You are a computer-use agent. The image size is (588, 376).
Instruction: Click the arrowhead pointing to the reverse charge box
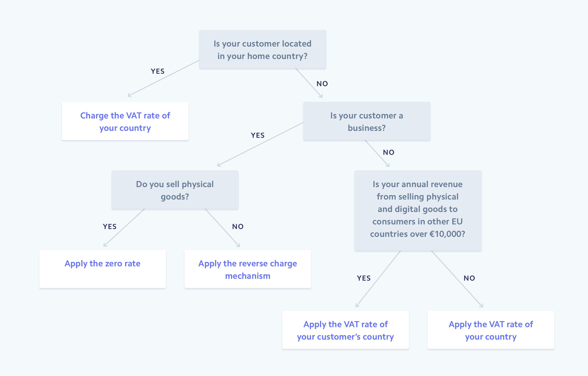click(239, 245)
